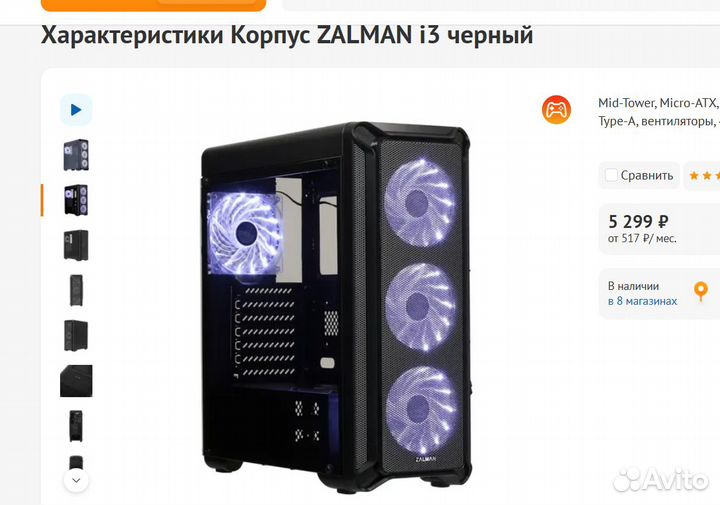Select fifth thumbnail of case angle
Image resolution: width=720 pixels, height=505 pixels.
click(76, 335)
